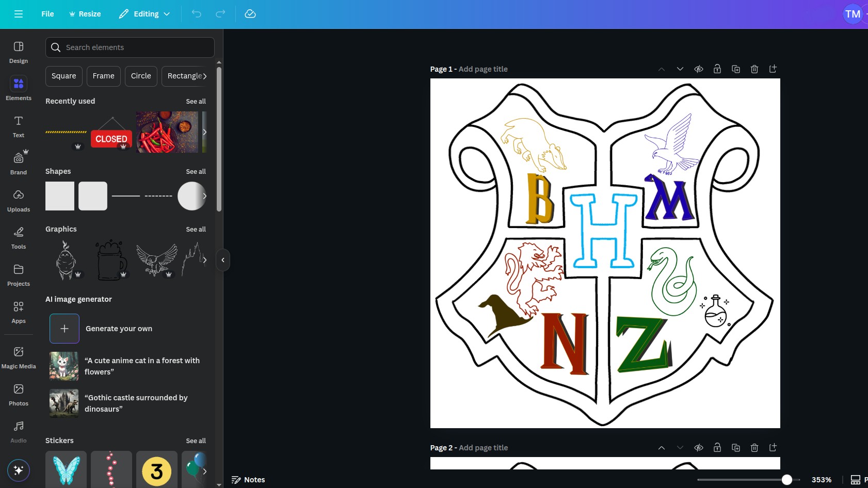Open the Canva AI assistant sparkle button
This screenshot has height=488, width=868.
coord(19,470)
